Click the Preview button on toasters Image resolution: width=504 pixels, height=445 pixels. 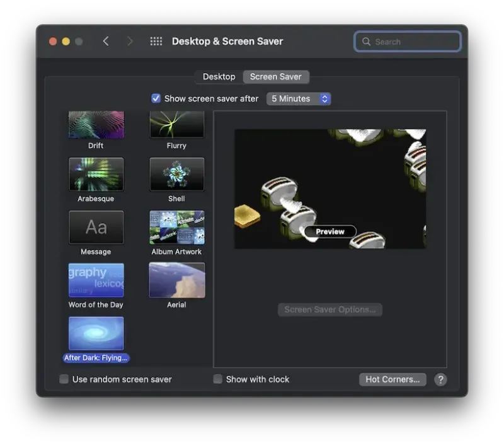330,231
